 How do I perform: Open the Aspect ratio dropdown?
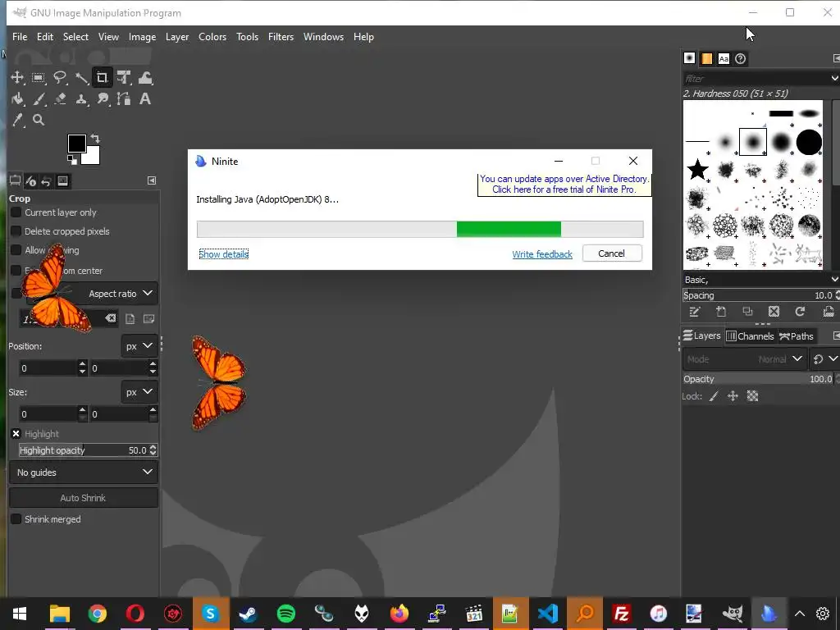[92, 294]
